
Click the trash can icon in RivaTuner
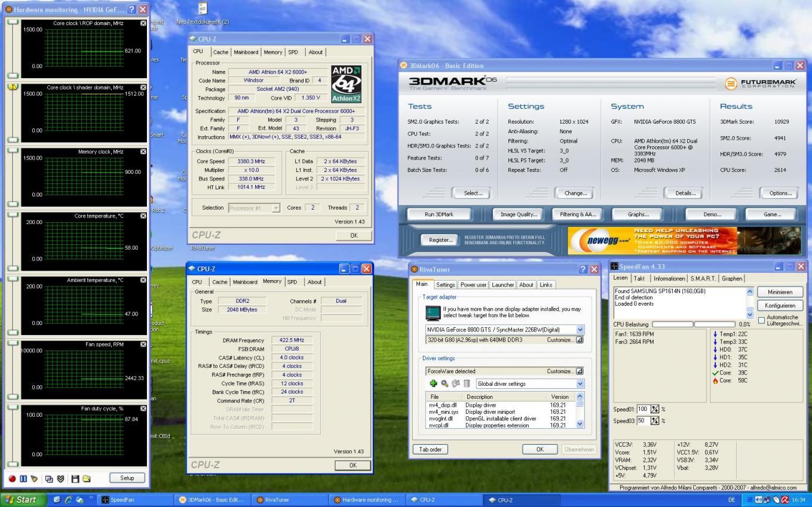tap(467, 383)
